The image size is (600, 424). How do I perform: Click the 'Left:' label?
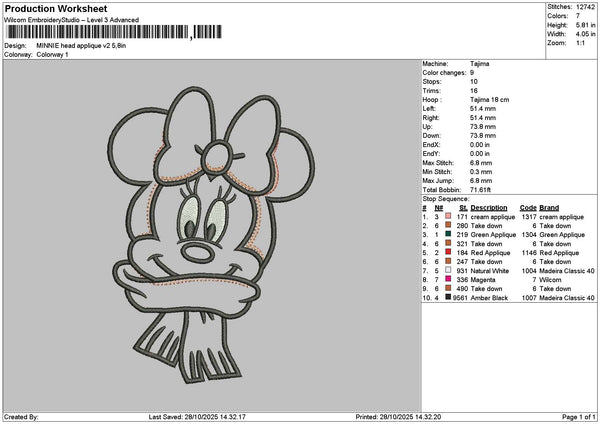(x=429, y=109)
